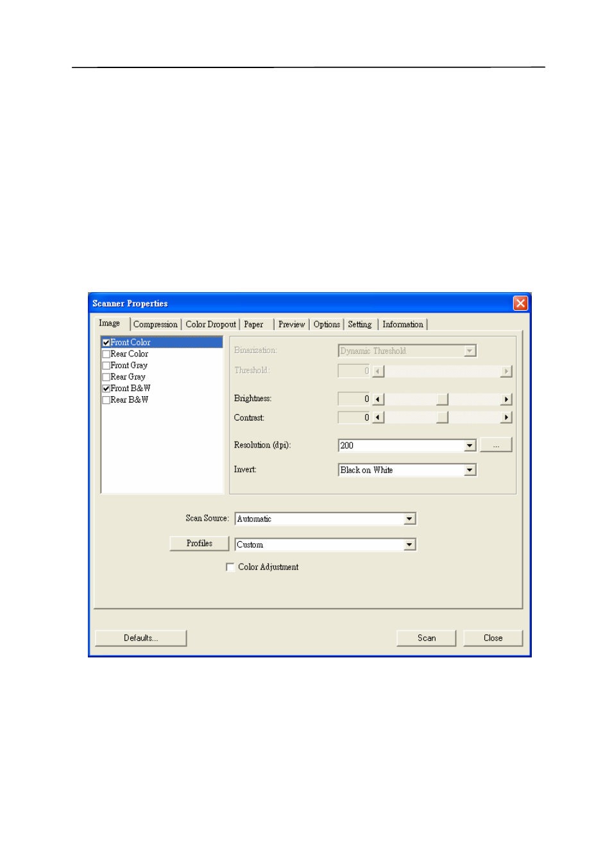Screen dimensions: 612x868
Task: Click the Contrast value field
Action: [354, 418]
